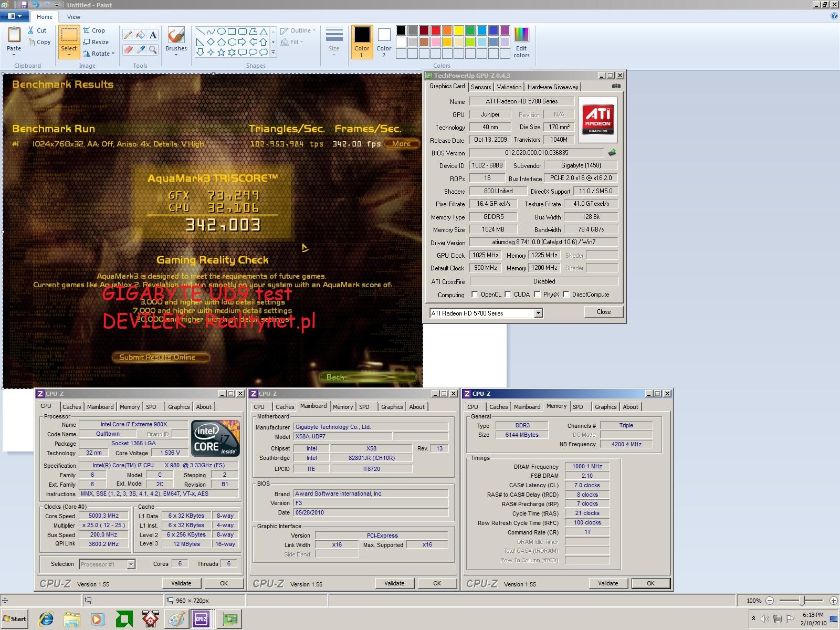Open the Paint application menu button
840x630 pixels.
click(15, 16)
